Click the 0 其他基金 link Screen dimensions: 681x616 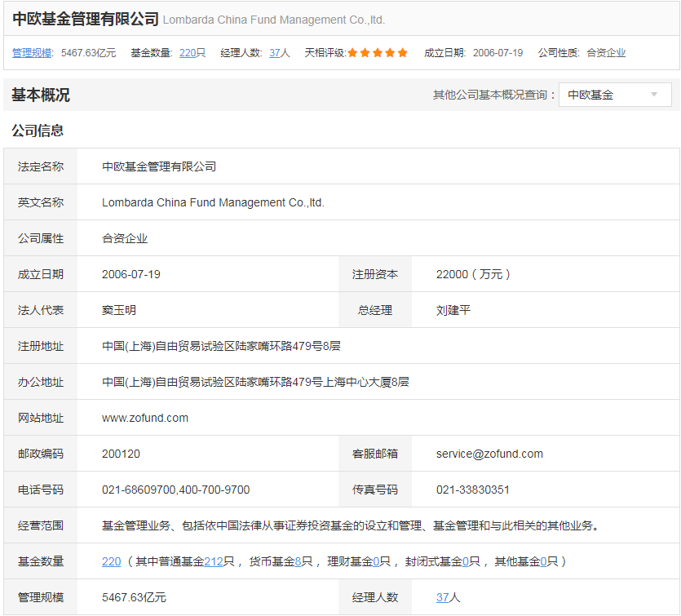click(543, 561)
